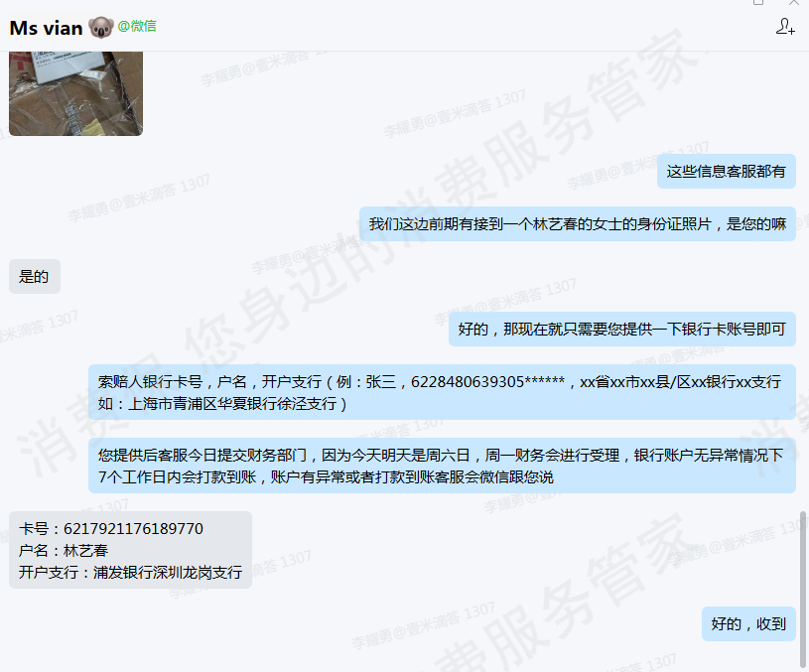Click the 开户支行：浦发银行深圳龙岗支行 line
The height and width of the screenshot is (672, 809).
[131, 573]
